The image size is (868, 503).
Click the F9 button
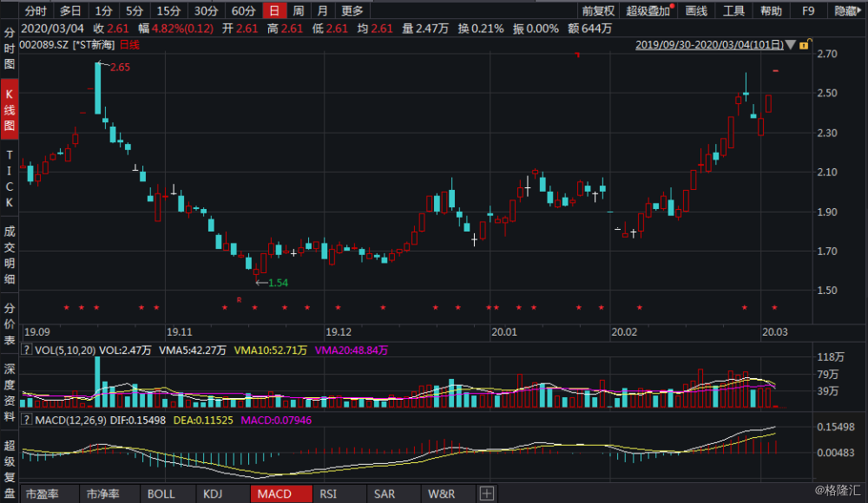tap(808, 11)
